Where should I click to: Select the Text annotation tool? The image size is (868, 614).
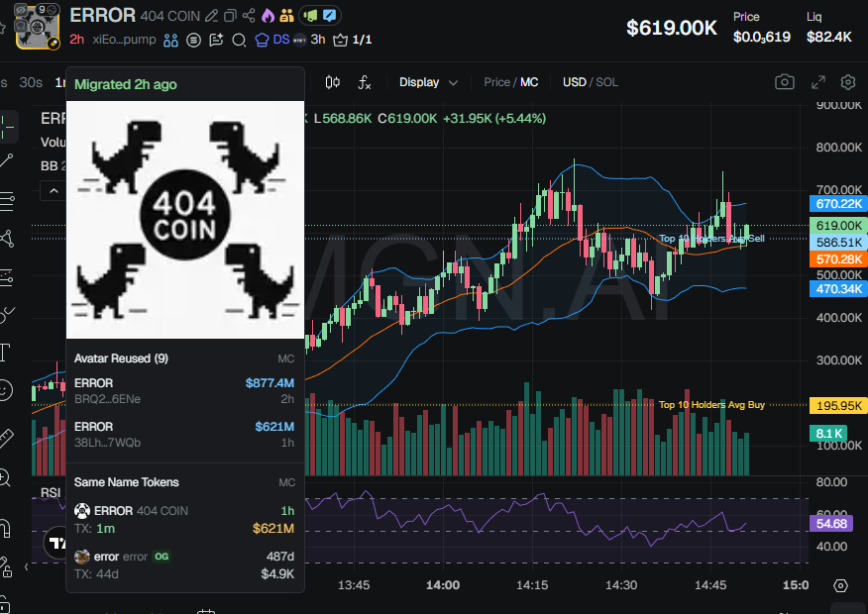[5, 353]
